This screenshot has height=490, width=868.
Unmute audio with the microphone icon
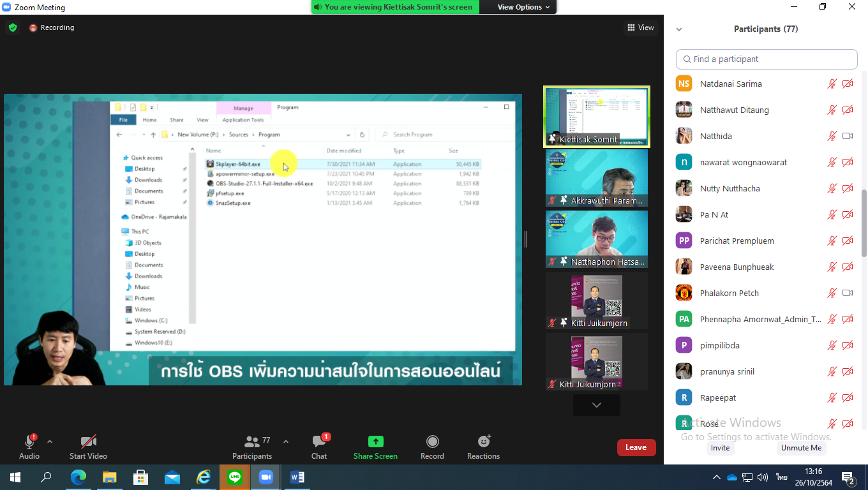point(29,442)
